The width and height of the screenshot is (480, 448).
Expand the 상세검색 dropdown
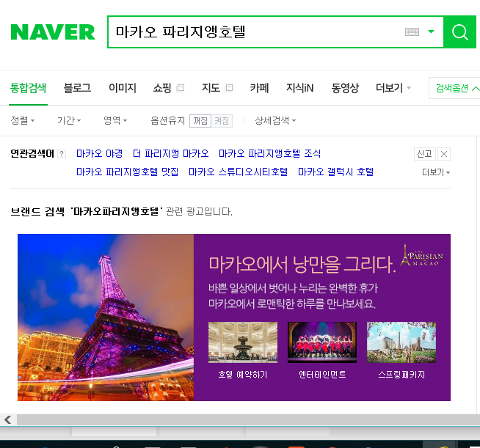(275, 120)
